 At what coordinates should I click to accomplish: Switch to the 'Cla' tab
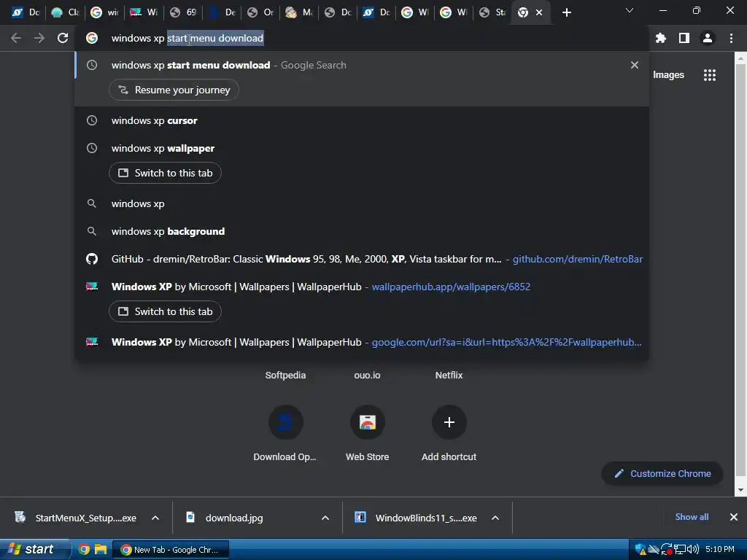click(x=64, y=12)
